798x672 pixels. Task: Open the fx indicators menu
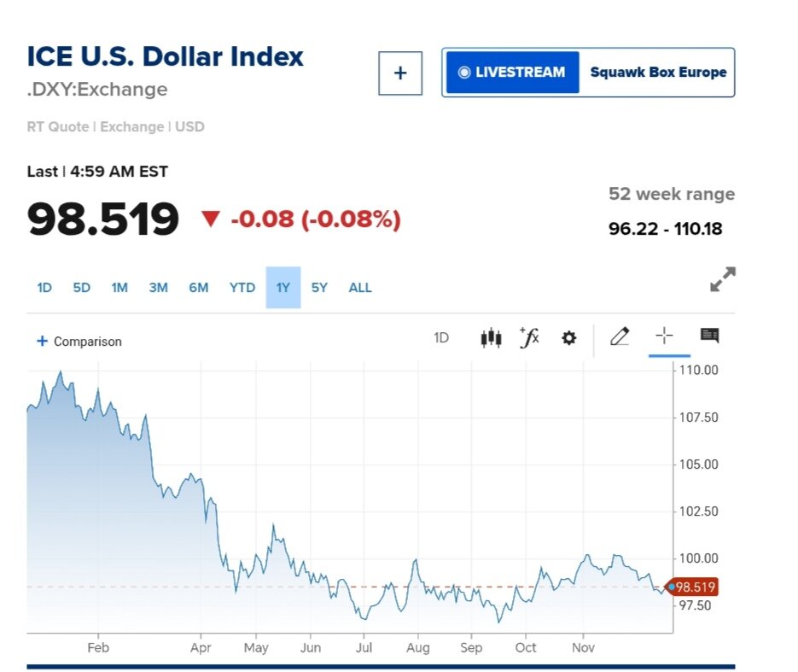(x=529, y=337)
